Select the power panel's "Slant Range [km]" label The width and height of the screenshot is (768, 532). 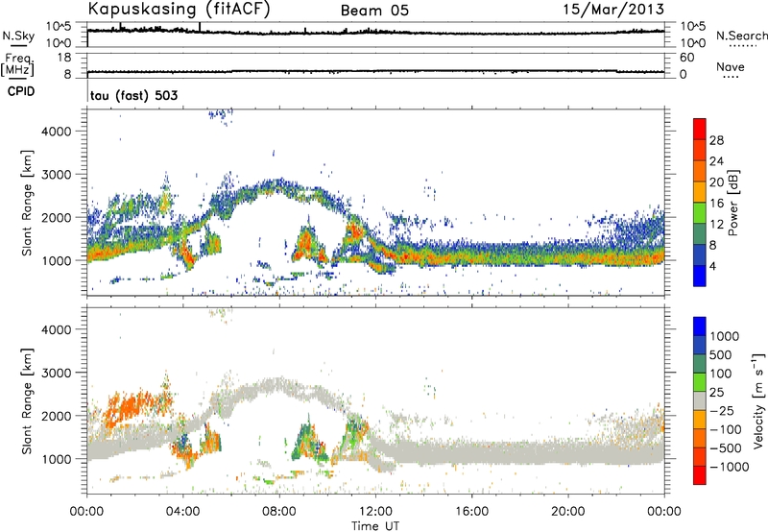coord(27,203)
